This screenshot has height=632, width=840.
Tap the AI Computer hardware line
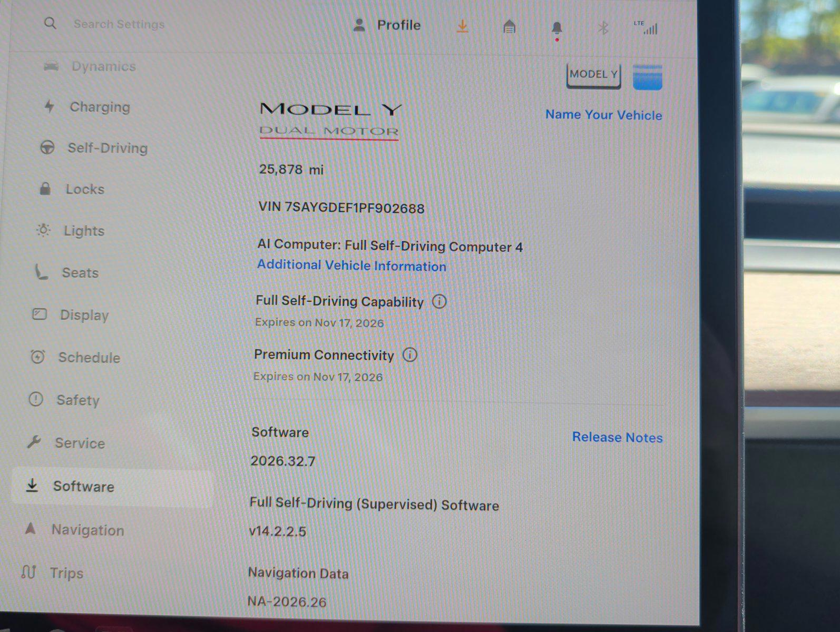(x=390, y=245)
